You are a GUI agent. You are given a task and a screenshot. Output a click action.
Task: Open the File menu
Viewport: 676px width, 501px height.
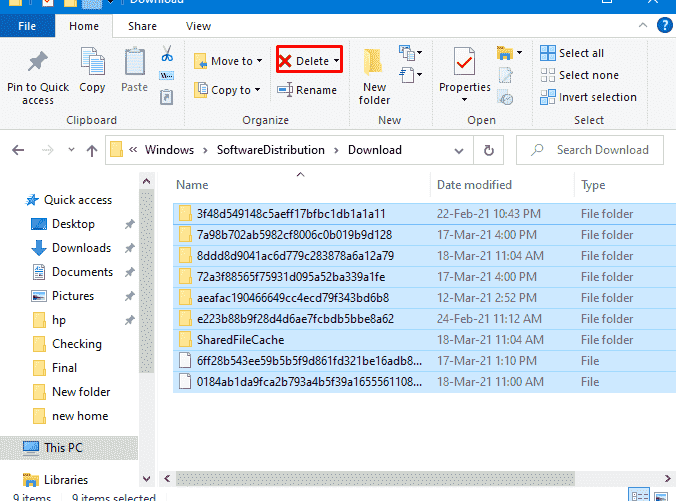pyautogui.click(x=27, y=26)
